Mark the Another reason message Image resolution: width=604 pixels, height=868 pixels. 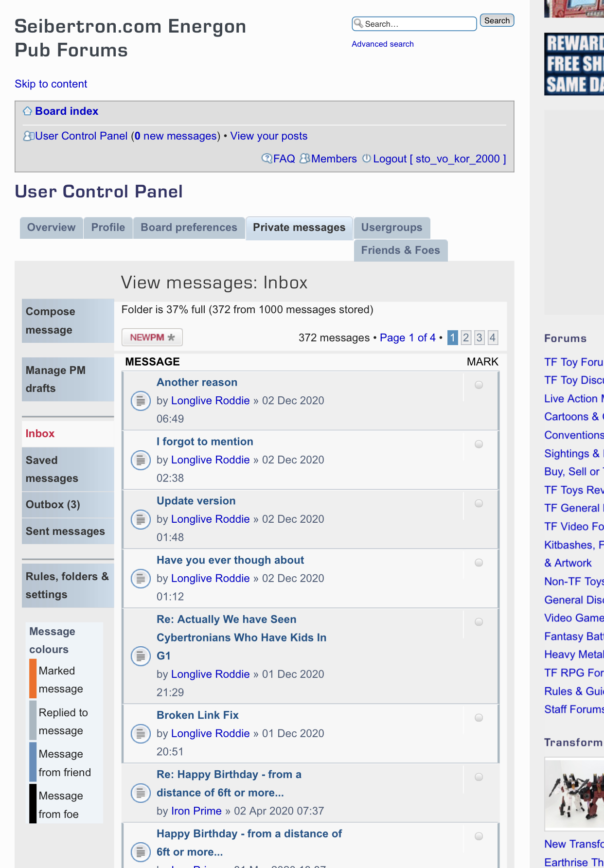coord(479,385)
